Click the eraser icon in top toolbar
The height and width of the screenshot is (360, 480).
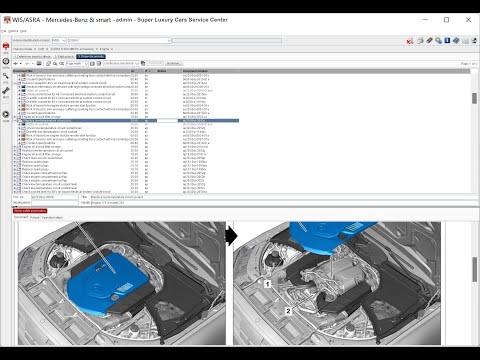429,41
